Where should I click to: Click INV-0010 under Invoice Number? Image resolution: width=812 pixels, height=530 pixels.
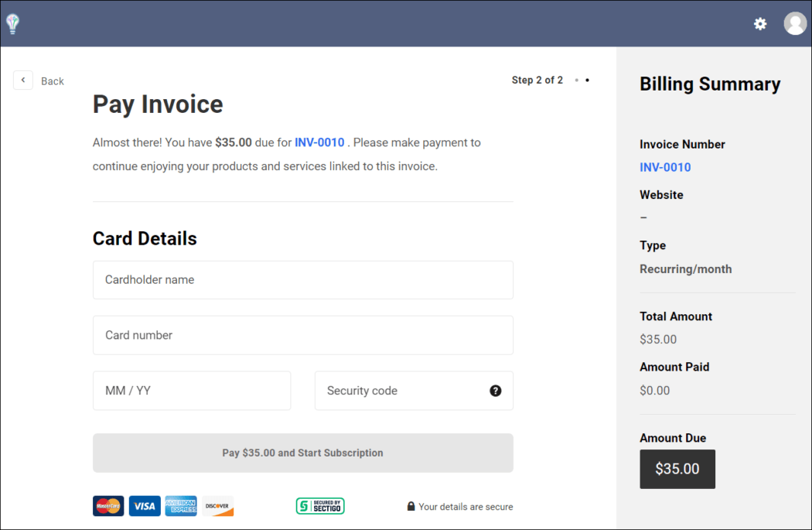coord(665,167)
